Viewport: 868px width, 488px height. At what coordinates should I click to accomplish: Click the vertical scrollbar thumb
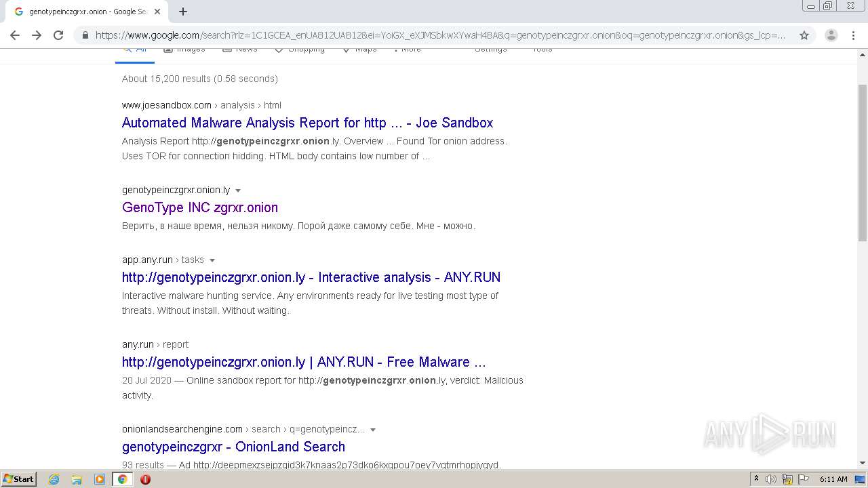863,163
